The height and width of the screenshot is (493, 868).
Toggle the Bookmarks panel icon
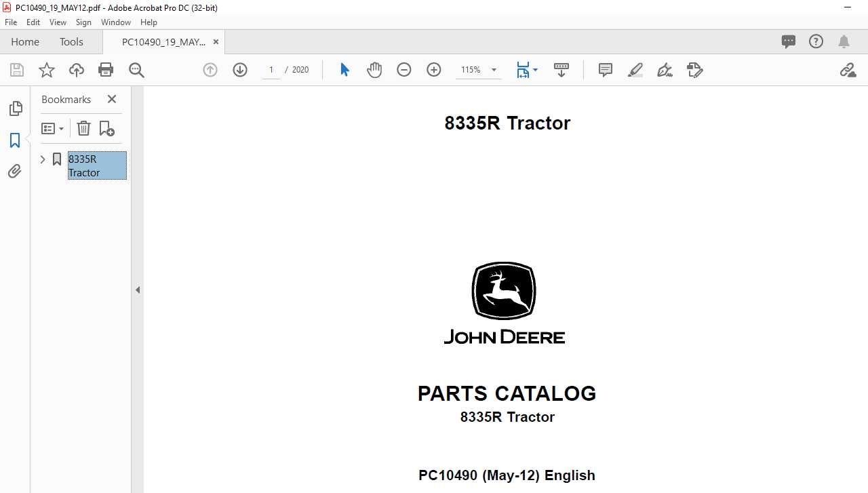(15, 140)
